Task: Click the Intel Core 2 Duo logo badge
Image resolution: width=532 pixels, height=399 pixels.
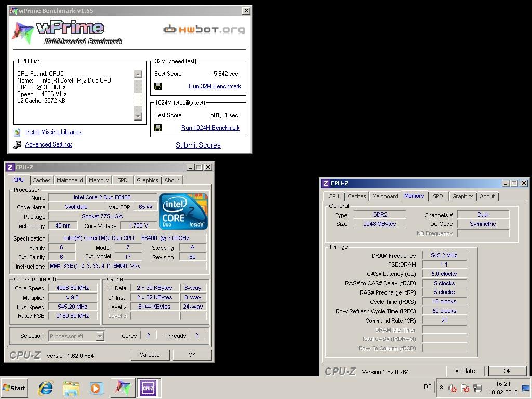Action: click(183, 211)
